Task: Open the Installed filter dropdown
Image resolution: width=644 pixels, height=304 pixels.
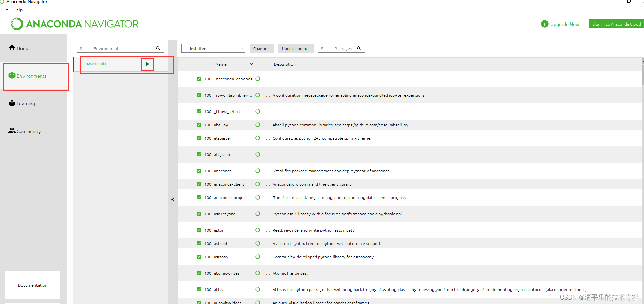Action: (213, 48)
